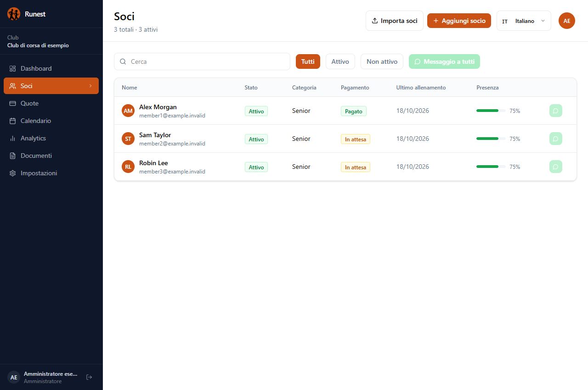Click the Attivo status badge for Robin Lee
This screenshot has height=390, width=588.
click(x=256, y=167)
